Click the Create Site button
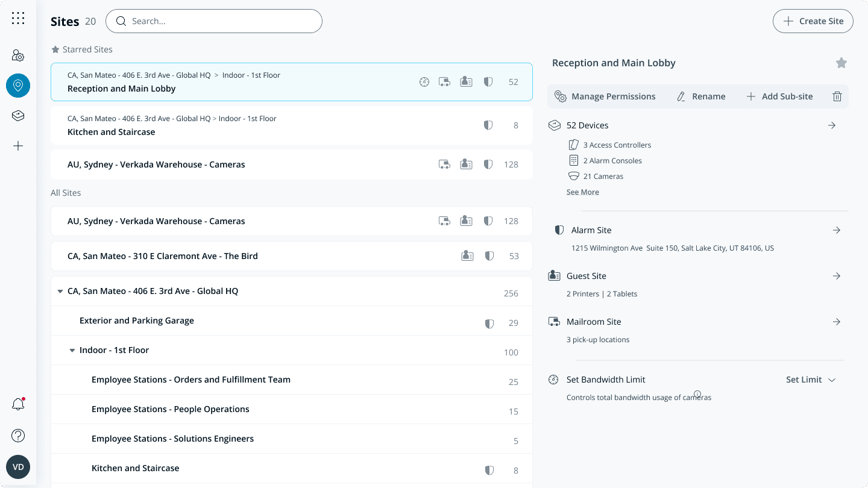 coord(813,21)
